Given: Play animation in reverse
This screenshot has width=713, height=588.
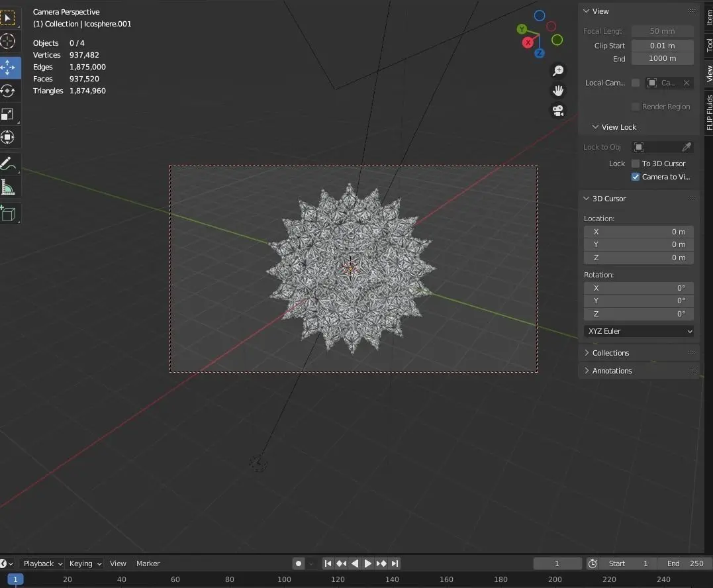Looking at the screenshot, I should [x=355, y=563].
